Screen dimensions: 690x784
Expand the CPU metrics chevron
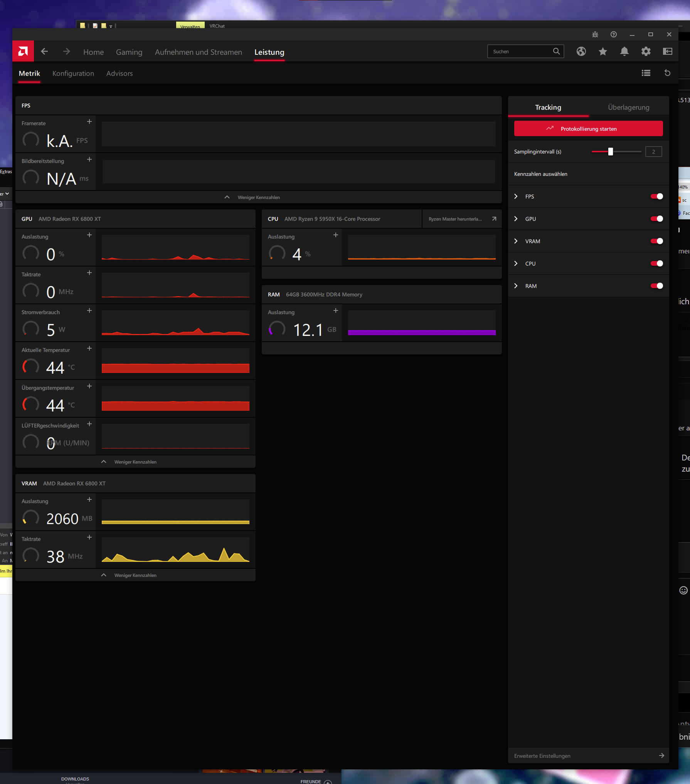516,263
